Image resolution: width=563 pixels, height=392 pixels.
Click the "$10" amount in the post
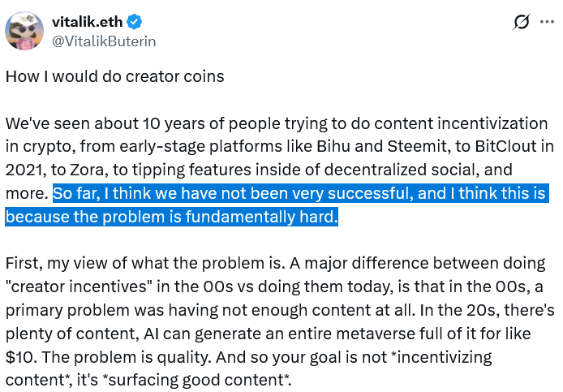click(22, 335)
